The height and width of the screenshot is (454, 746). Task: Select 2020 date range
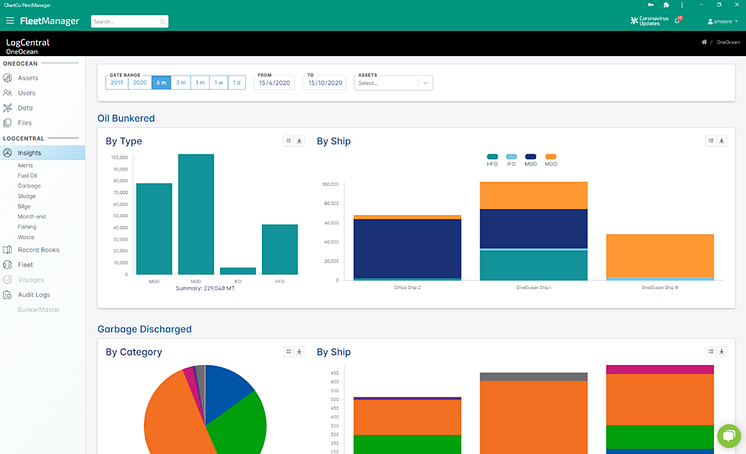[x=140, y=82]
